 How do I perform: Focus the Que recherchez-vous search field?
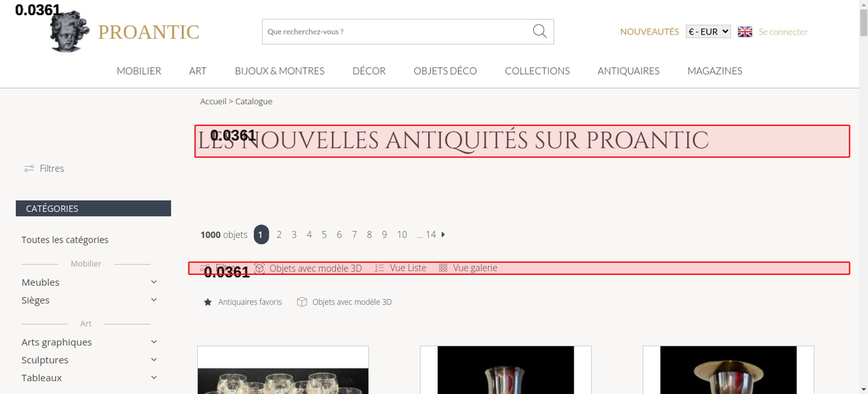tap(397, 32)
